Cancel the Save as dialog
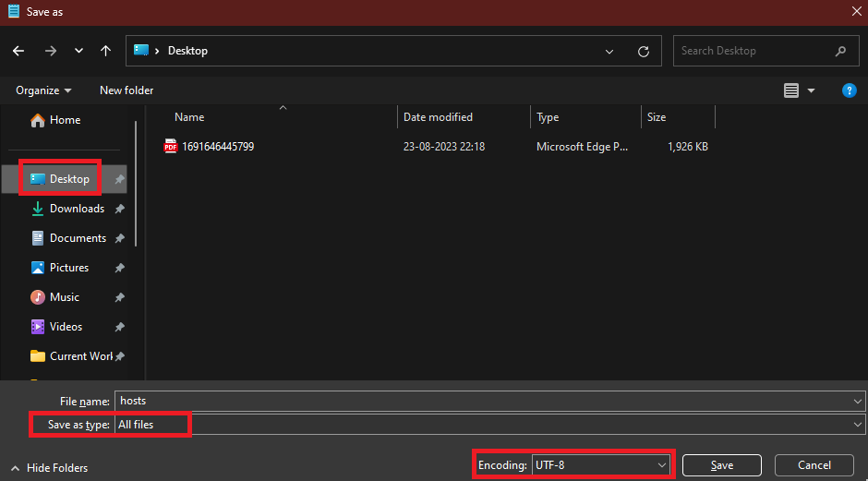Image resolution: width=868 pixels, height=481 pixels. pos(814,465)
